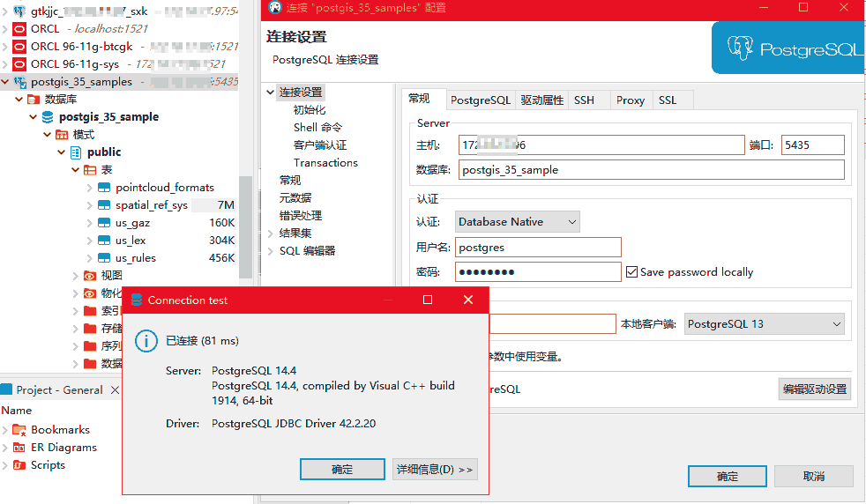
Task: Click 确定 in the connection settings window
Action: (x=728, y=477)
